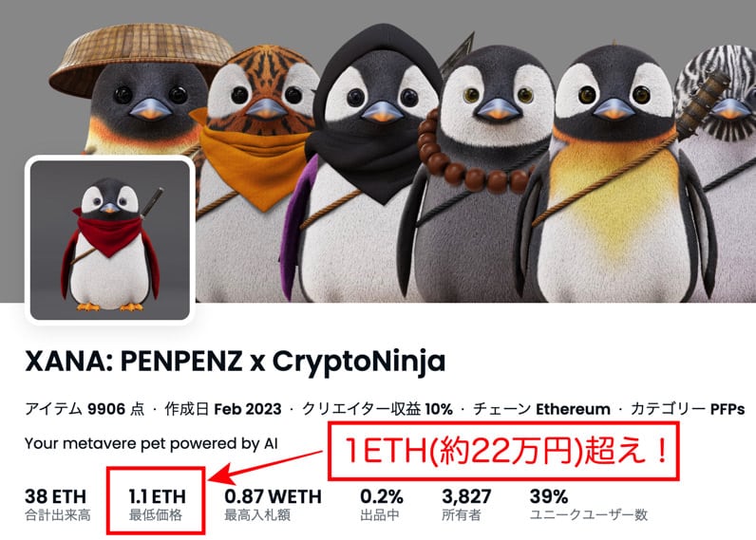756x540 pixels.
Task: Click the 0.2% listed stat
Action: [382, 504]
